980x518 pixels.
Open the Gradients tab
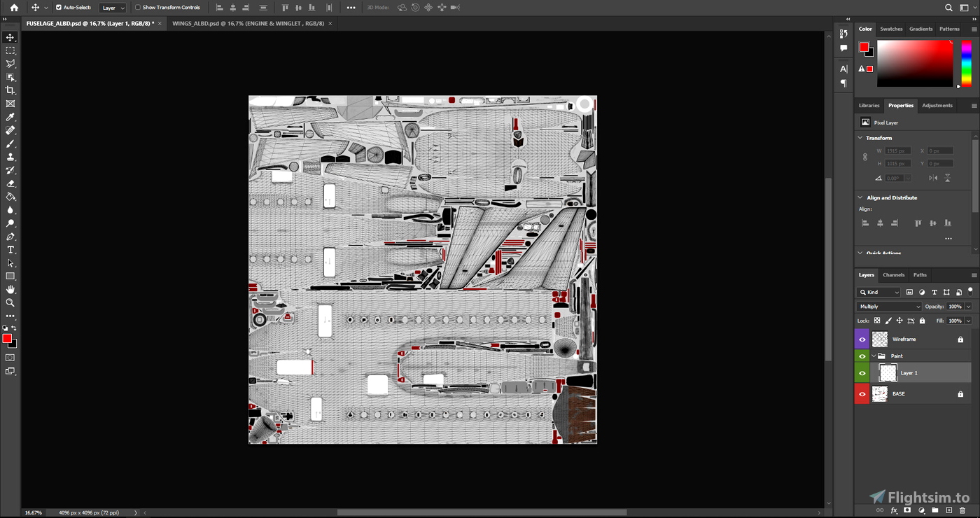pyautogui.click(x=921, y=29)
